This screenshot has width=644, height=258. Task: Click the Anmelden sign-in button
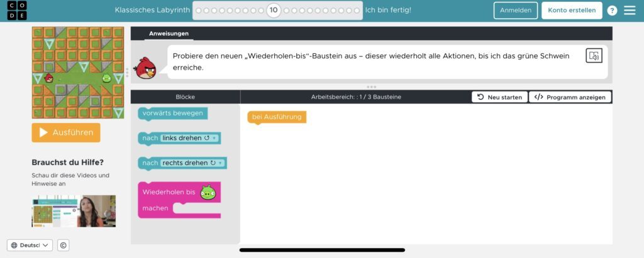(516, 10)
